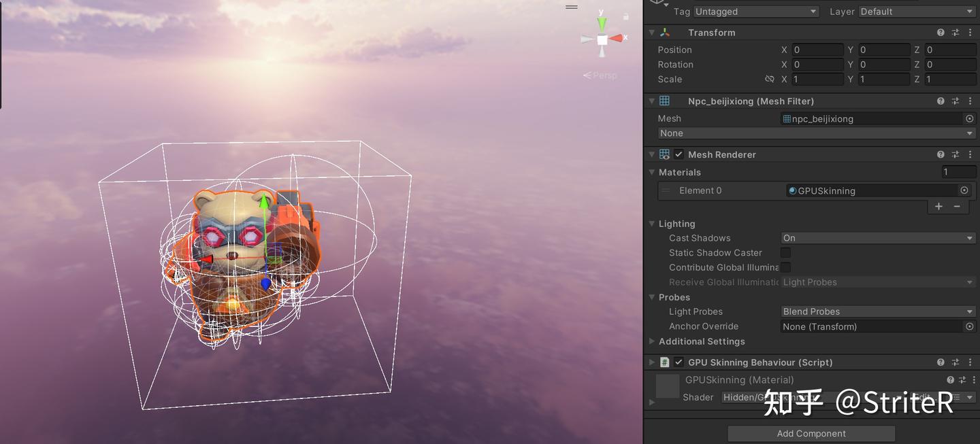This screenshot has height=444, width=980.
Task: Open Mesh Renderer three-dot menu
Action: point(970,154)
